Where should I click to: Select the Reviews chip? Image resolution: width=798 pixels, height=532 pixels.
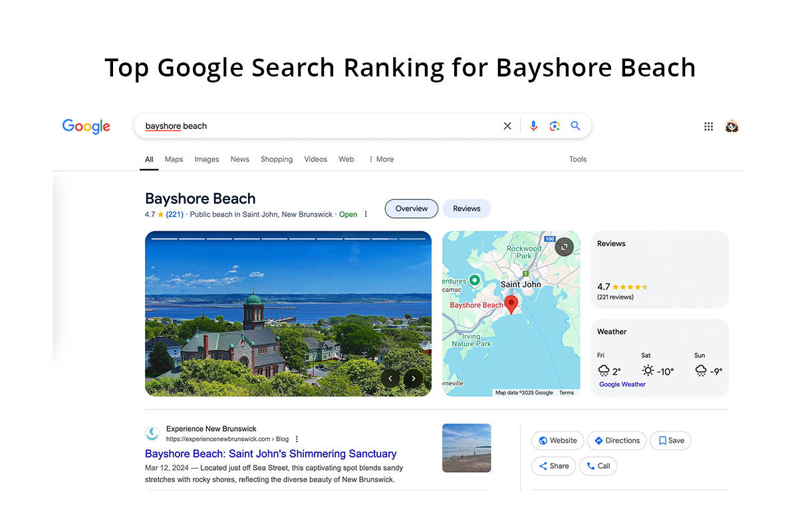tap(467, 208)
